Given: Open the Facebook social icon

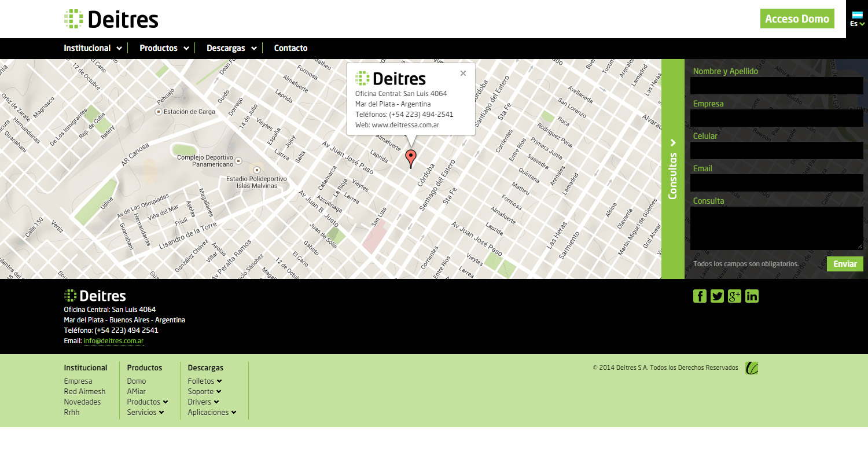Looking at the screenshot, I should 700,296.
